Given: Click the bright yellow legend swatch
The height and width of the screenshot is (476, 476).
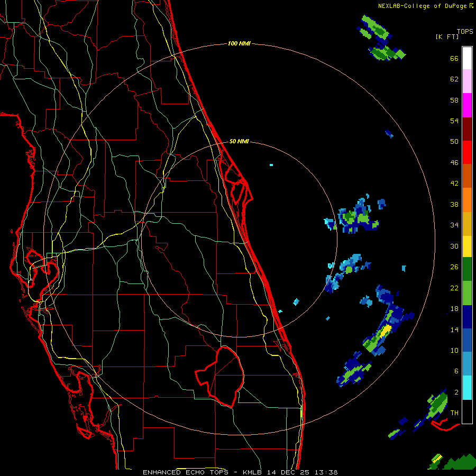Looking at the screenshot, I should pyautogui.click(x=467, y=246).
